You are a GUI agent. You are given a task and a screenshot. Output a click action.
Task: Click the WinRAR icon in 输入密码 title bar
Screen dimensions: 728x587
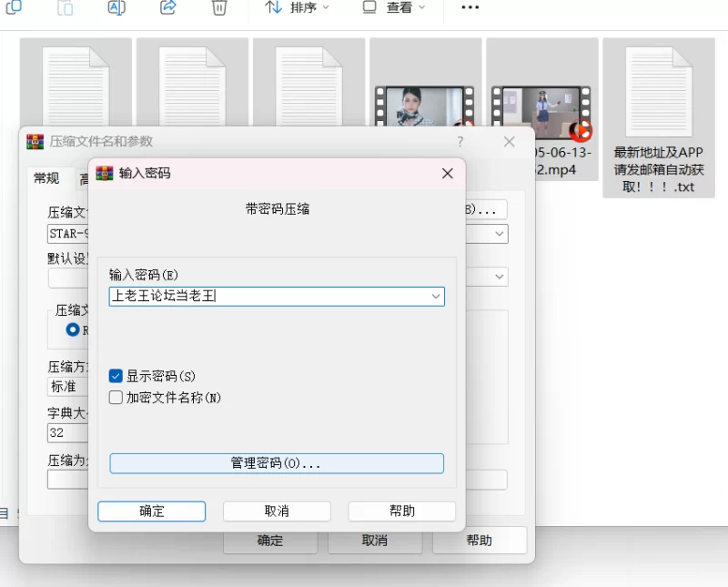[x=104, y=173]
